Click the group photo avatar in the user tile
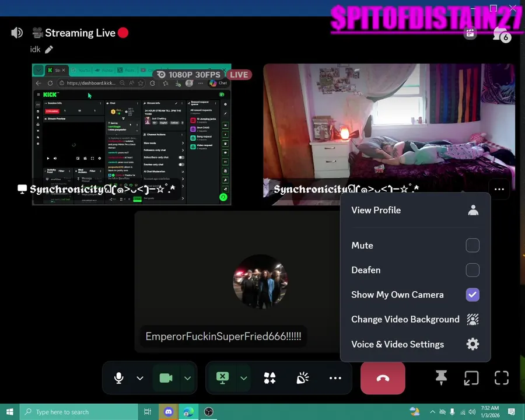 tap(260, 281)
